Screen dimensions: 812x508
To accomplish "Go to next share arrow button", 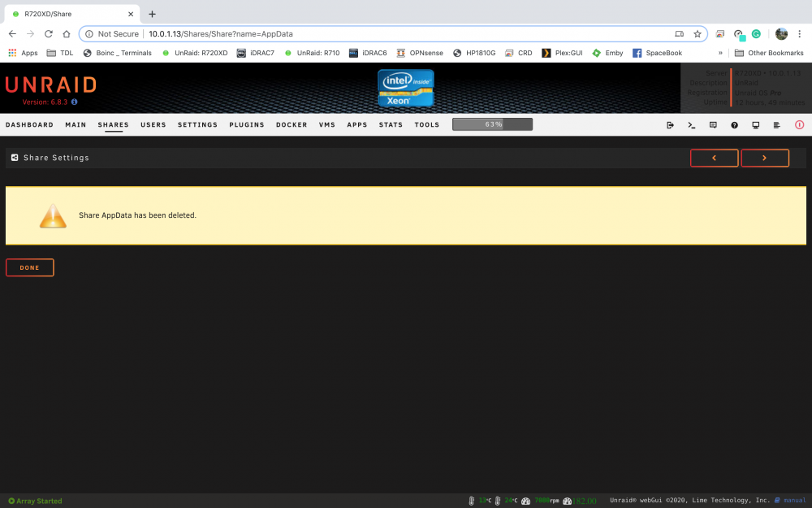I will (x=765, y=158).
